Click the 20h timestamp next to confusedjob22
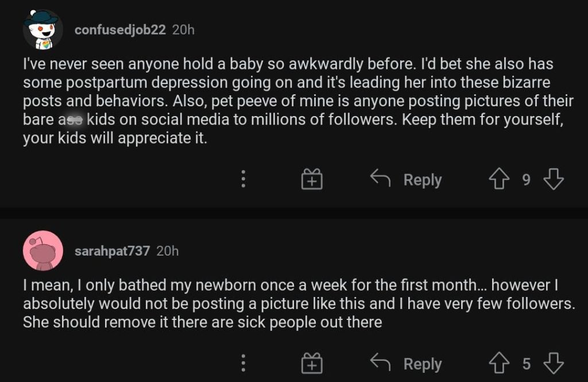Image resolution: width=588 pixels, height=382 pixels. pyautogui.click(x=183, y=30)
